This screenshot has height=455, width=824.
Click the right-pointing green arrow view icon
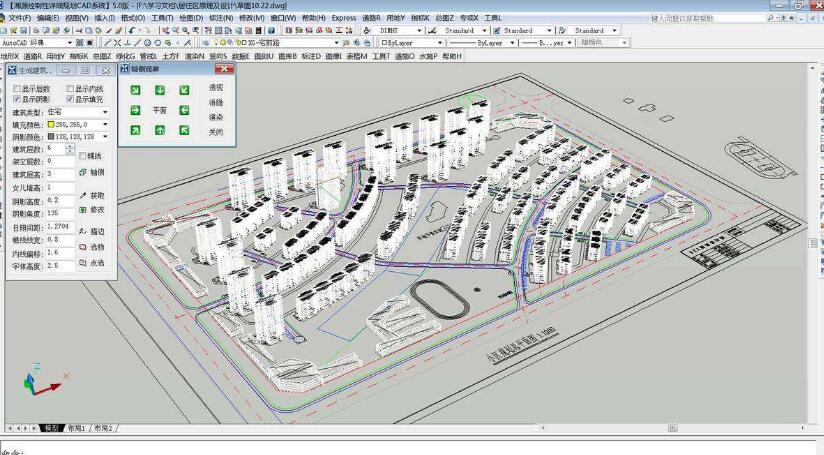[135, 110]
